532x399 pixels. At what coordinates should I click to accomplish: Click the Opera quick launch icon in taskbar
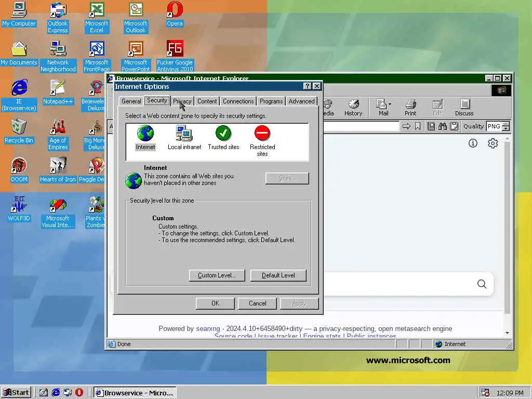click(x=79, y=392)
